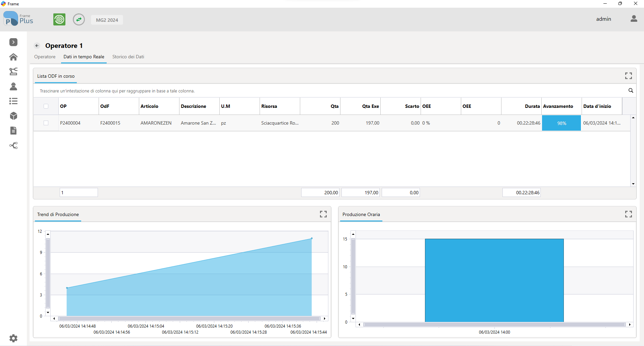
Task: Click grid vertical scrollbar up arrow
Action: pos(633,118)
